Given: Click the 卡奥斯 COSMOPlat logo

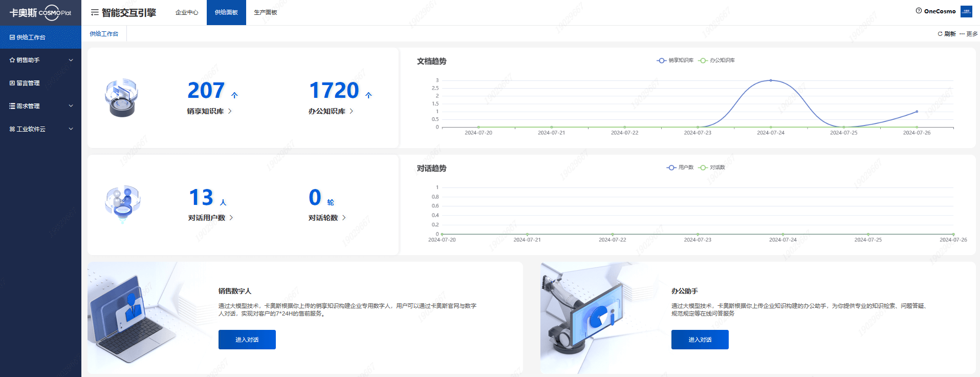Looking at the screenshot, I should tap(40, 12).
